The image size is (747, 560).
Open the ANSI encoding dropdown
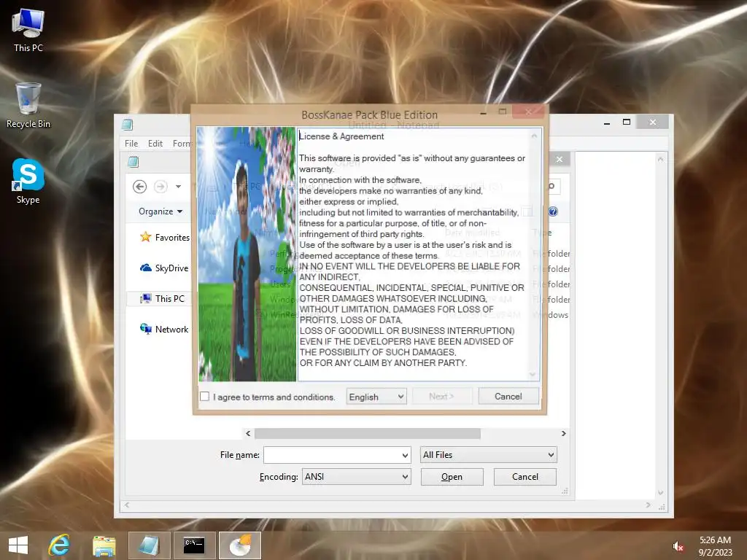(356, 477)
